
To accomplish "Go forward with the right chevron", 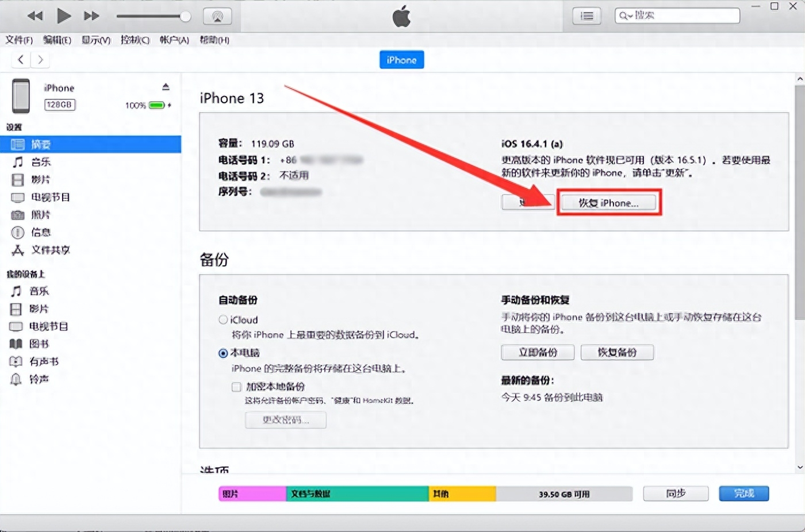I will (40, 59).
